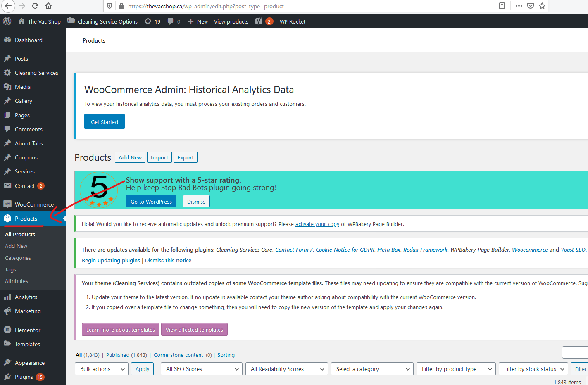Image resolution: width=588 pixels, height=385 pixels.
Task: Select Add New under Products submenu
Action: [x=16, y=246]
